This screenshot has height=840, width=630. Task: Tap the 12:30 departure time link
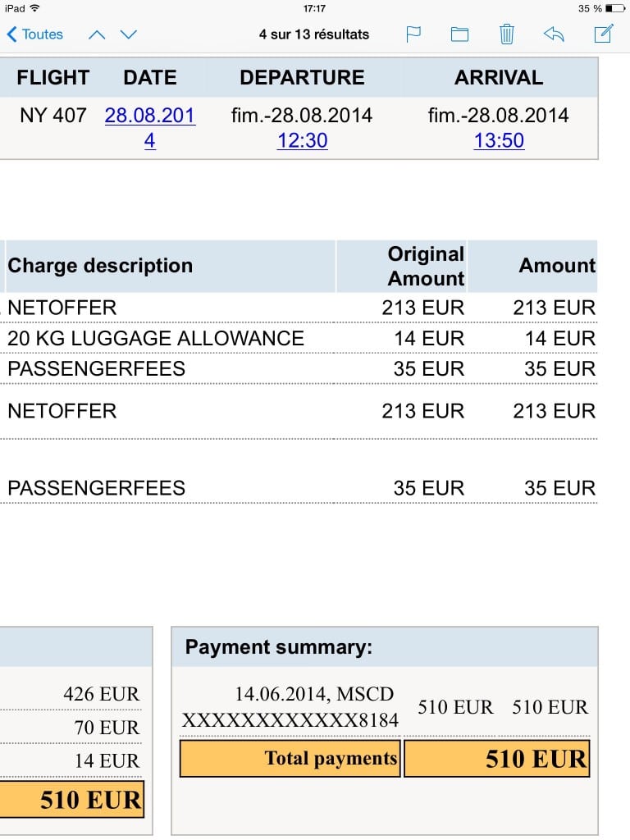click(x=302, y=140)
